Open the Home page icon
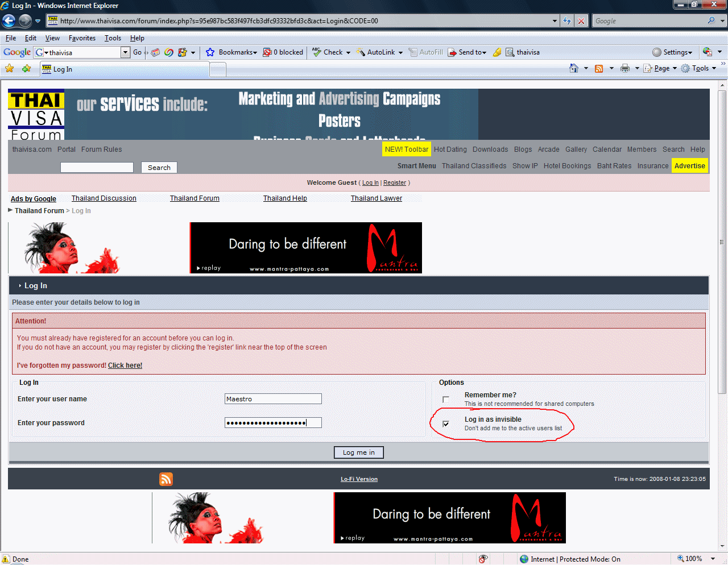 (574, 68)
